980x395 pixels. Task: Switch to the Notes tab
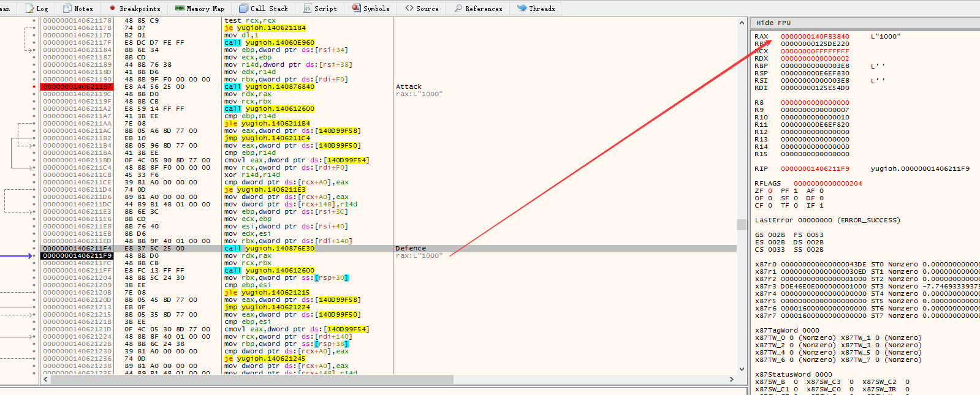tap(78, 9)
